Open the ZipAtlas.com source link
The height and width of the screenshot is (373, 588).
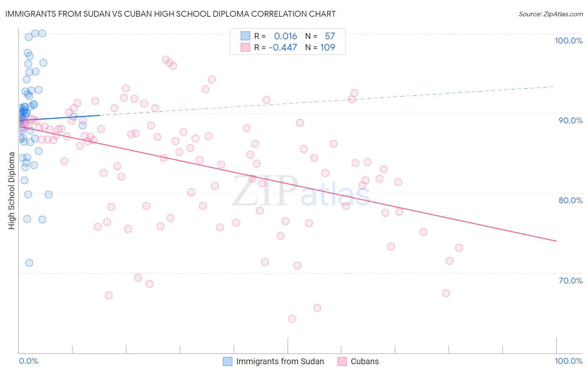(551, 14)
